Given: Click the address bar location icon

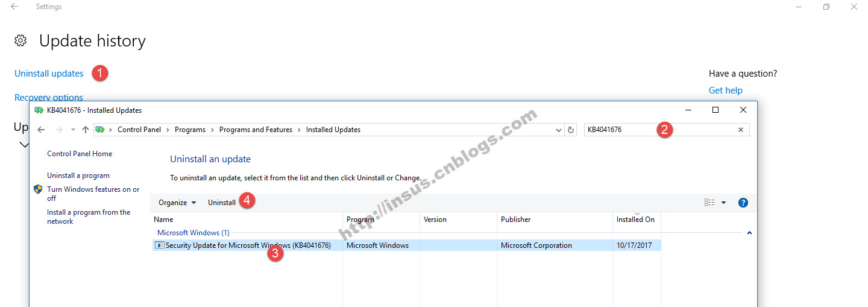Looking at the screenshot, I should point(100,130).
